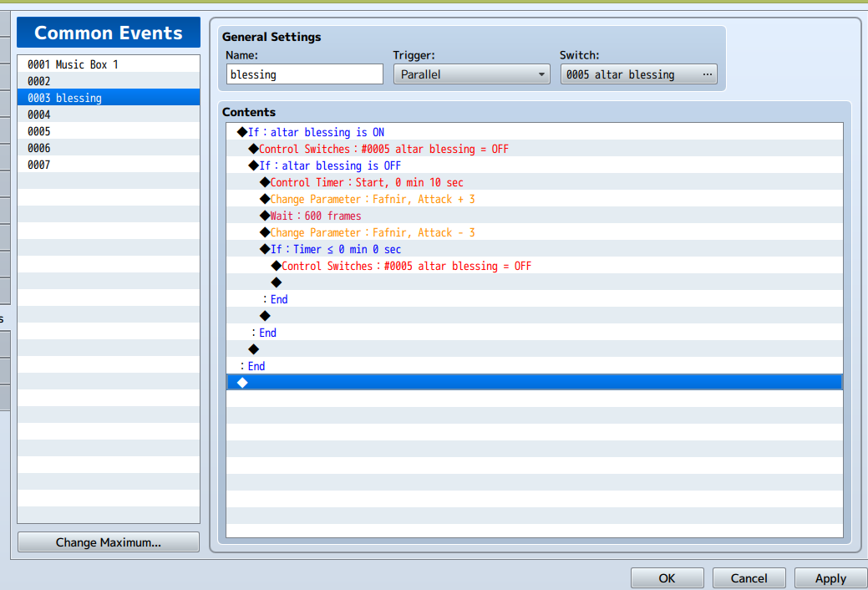
Task: Select If Timer ≤ 0 min line
Action: click(535, 249)
